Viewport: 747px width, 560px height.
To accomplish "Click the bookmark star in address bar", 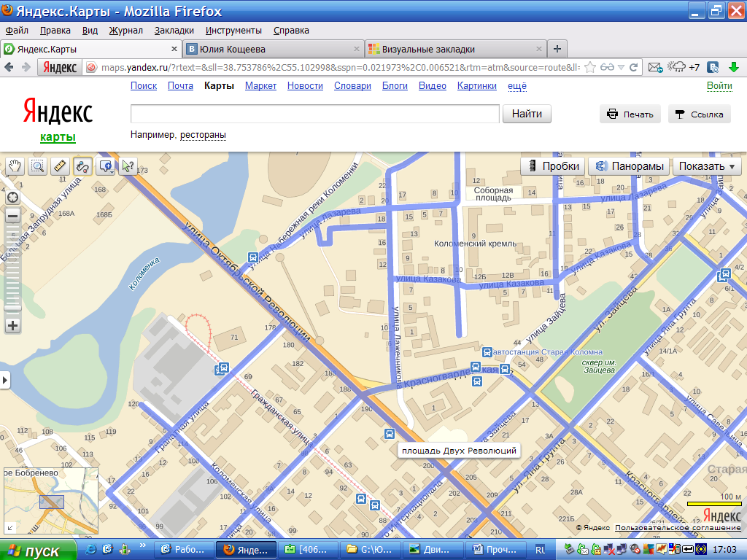I will (x=589, y=67).
